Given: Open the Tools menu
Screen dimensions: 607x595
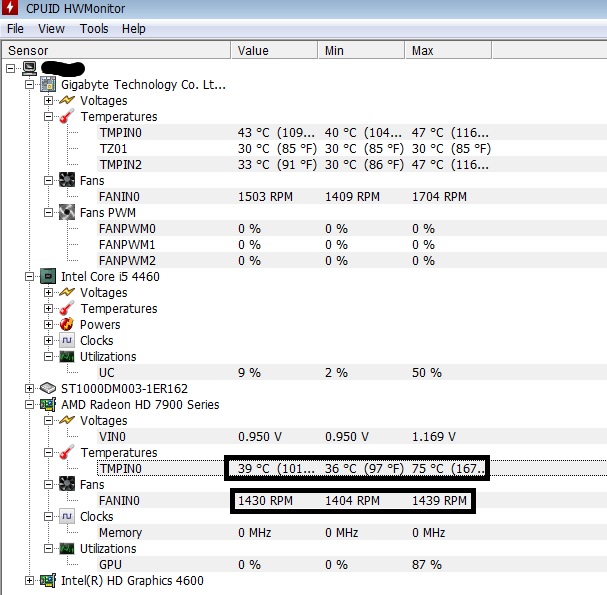Looking at the screenshot, I should pos(94,29).
